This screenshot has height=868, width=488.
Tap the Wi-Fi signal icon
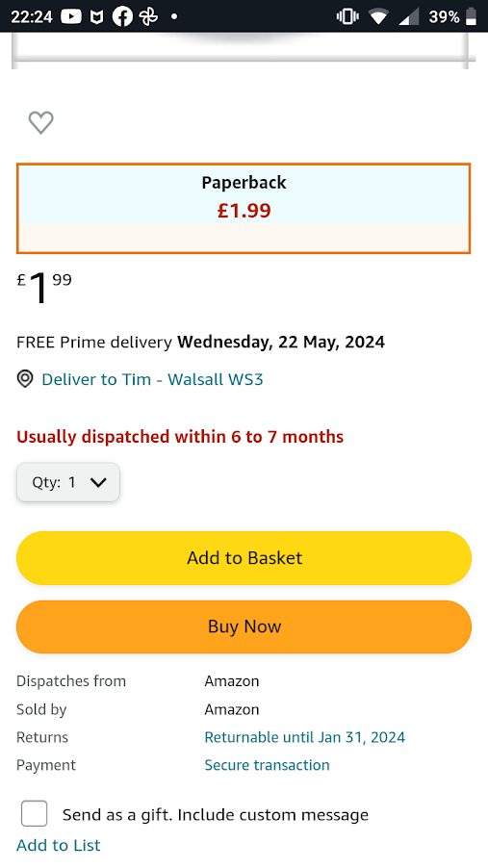coord(378,17)
